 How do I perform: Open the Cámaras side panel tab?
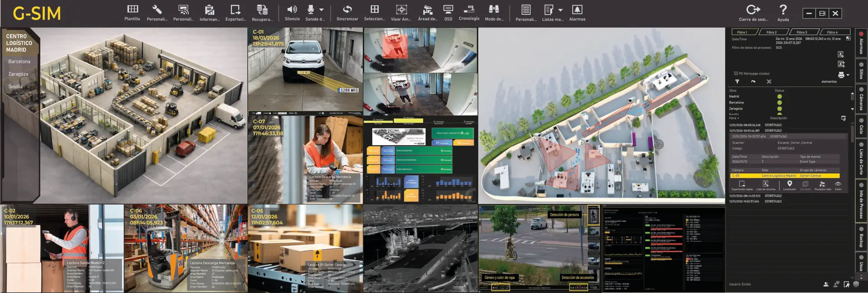pyautogui.click(x=861, y=99)
